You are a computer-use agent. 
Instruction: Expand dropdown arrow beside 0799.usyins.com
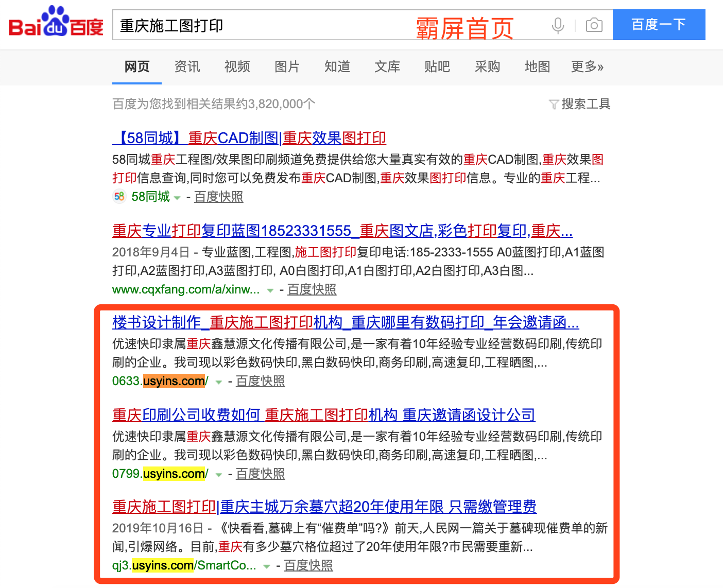(218, 475)
